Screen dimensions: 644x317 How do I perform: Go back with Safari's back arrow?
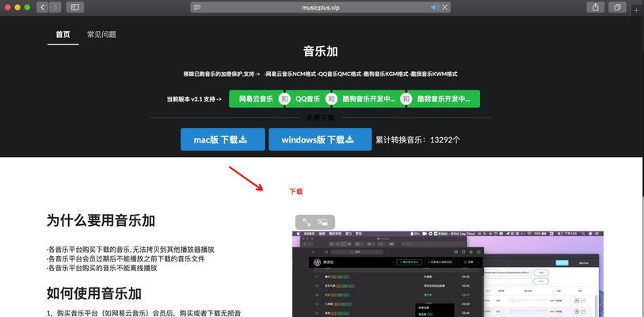[x=43, y=7]
